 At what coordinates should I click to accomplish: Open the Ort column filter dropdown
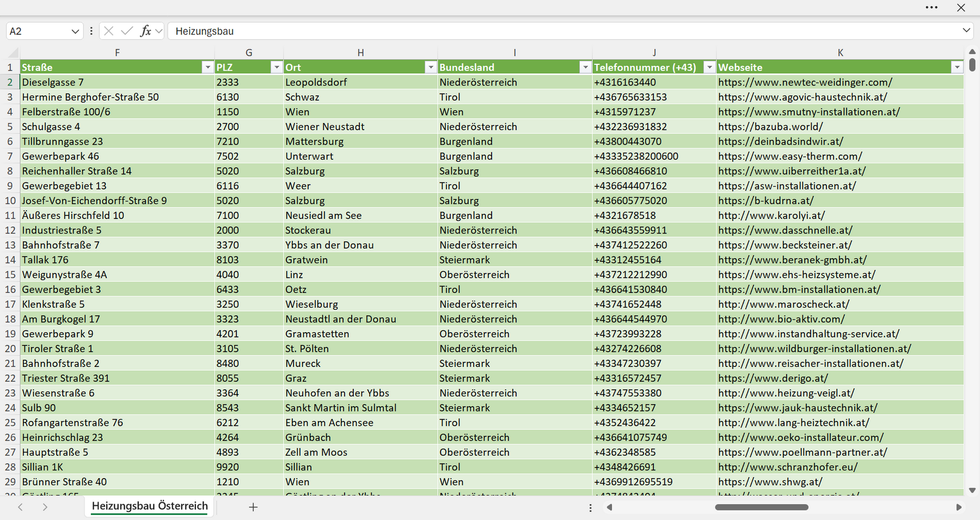[x=431, y=67]
